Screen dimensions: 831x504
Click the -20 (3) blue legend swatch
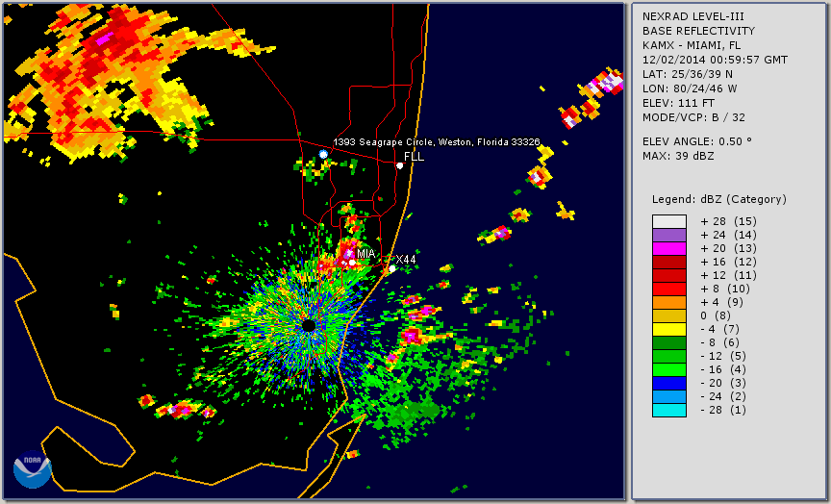tap(669, 383)
